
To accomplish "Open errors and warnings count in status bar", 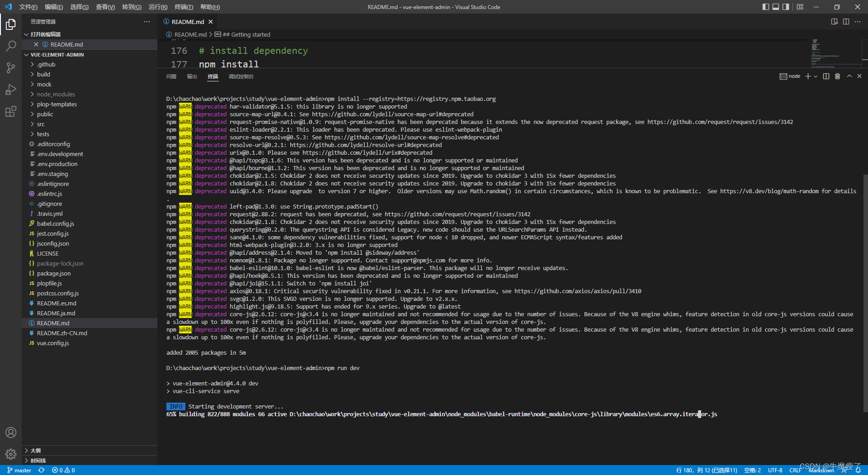I will click(63, 470).
